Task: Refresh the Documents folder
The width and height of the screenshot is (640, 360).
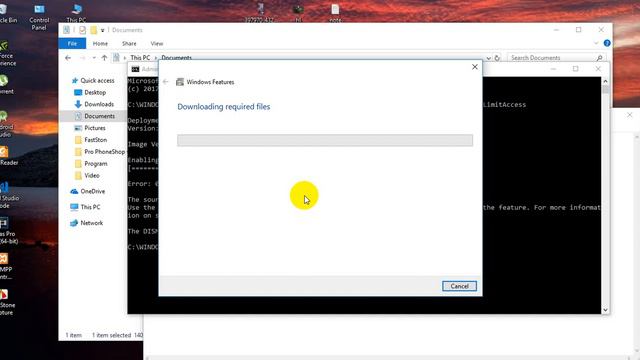Action: tap(497, 58)
